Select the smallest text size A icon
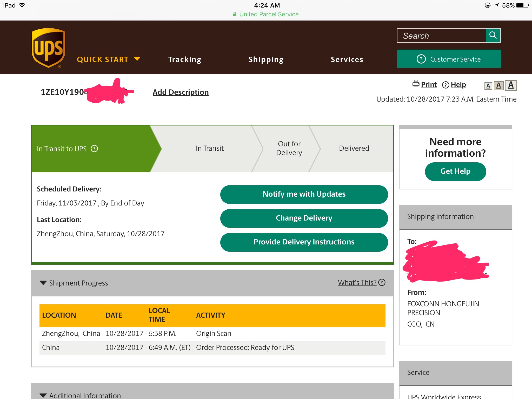 click(488, 86)
